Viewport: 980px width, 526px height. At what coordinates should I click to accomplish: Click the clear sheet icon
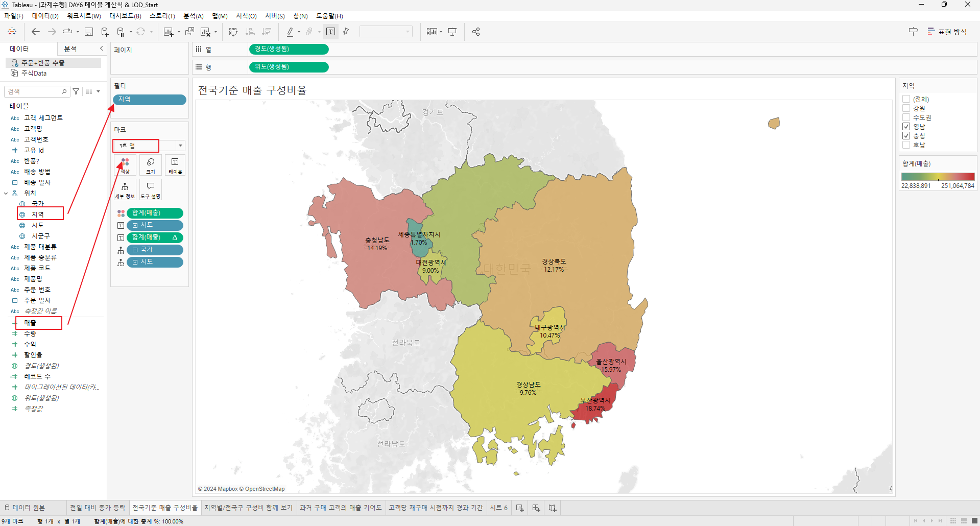205,32
